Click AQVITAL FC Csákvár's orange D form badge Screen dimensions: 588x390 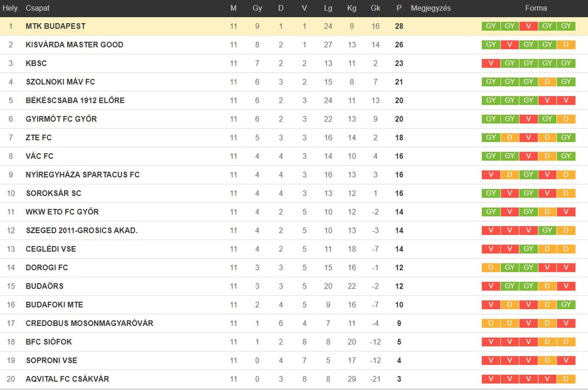click(x=566, y=379)
